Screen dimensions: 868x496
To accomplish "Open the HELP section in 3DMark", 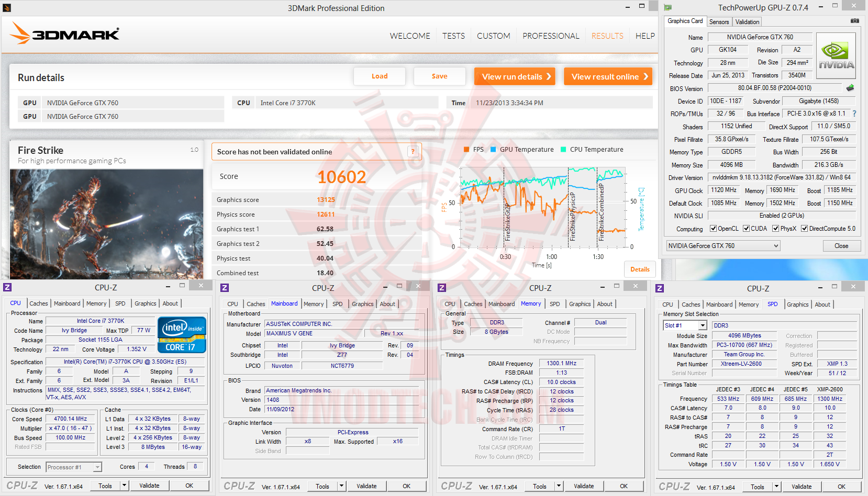I will click(x=645, y=36).
